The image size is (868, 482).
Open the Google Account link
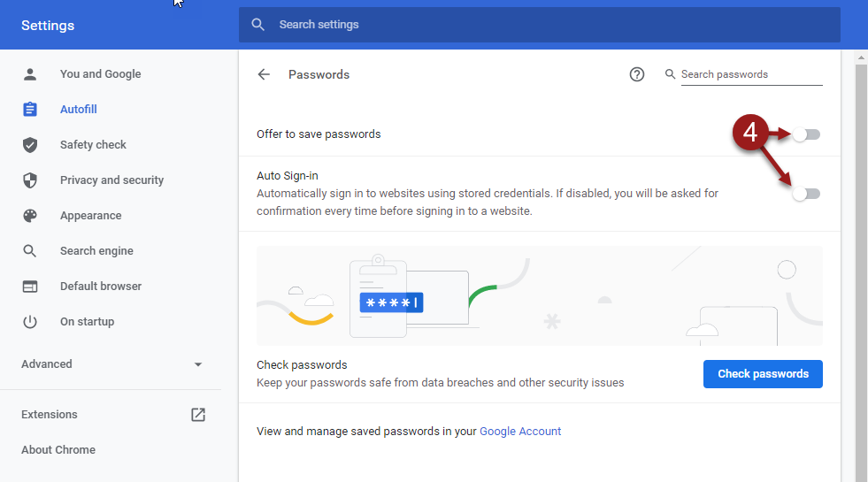click(519, 431)
